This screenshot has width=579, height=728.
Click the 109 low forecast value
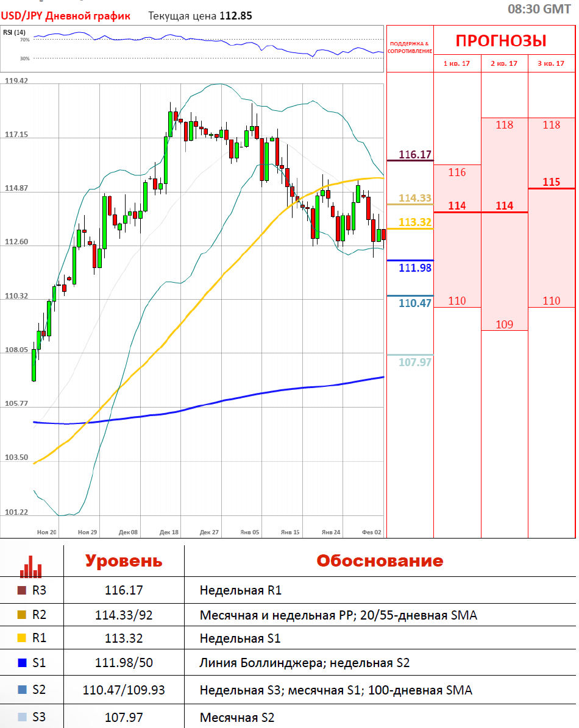504,324
